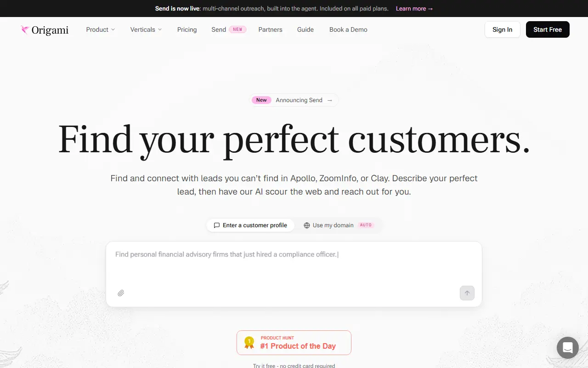Expand the Verticals dropdown menu
588x368 pixels.
point(146,29)
